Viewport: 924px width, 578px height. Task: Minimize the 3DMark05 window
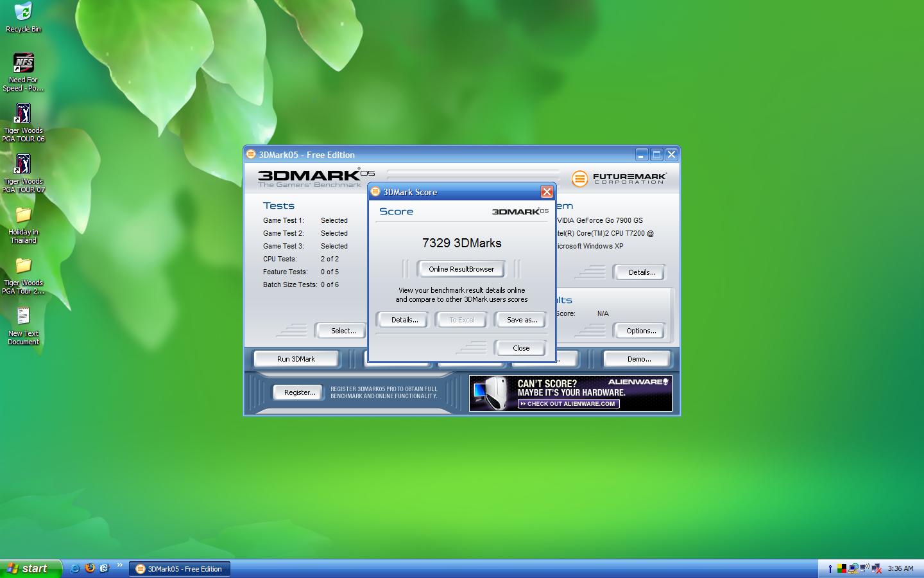pyautogui.click(x=642, y=155)
